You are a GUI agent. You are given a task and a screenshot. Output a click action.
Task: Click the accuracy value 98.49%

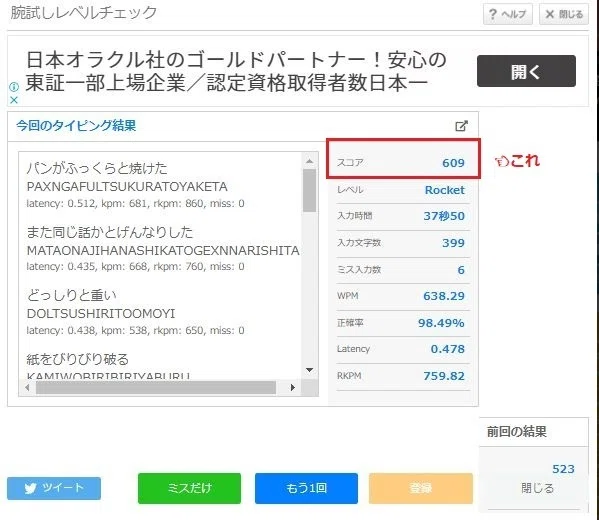(441, 323)
